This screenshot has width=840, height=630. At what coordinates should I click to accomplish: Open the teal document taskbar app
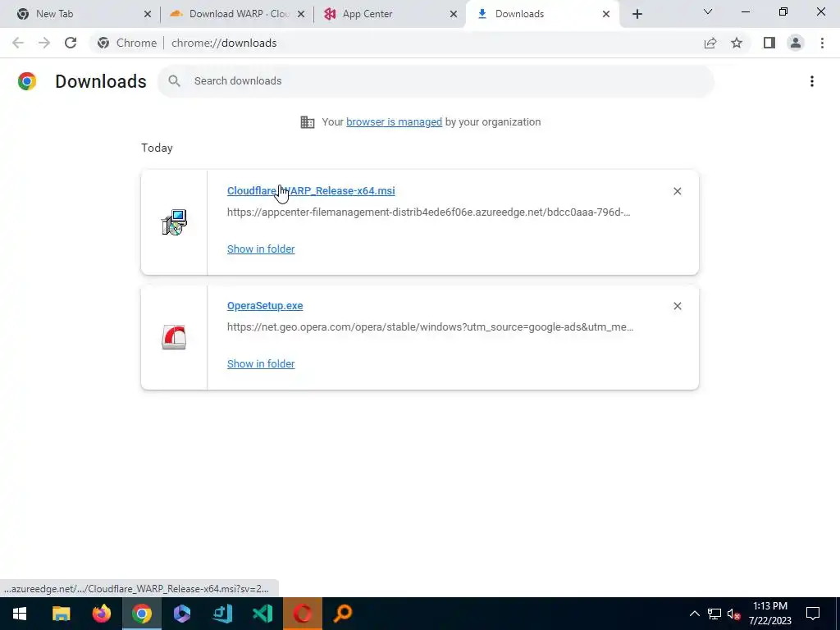click(222, 614)
